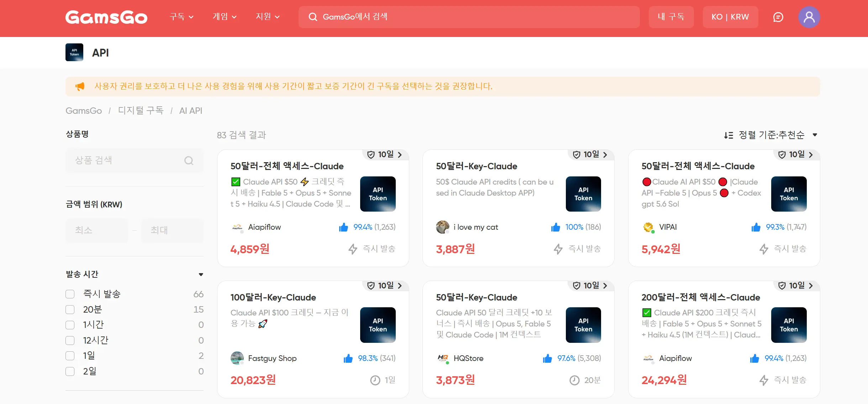Viewport: 868px width, 404px height.
Task: Click i love my cat seller avatar
Action: (x=443, y=227)
